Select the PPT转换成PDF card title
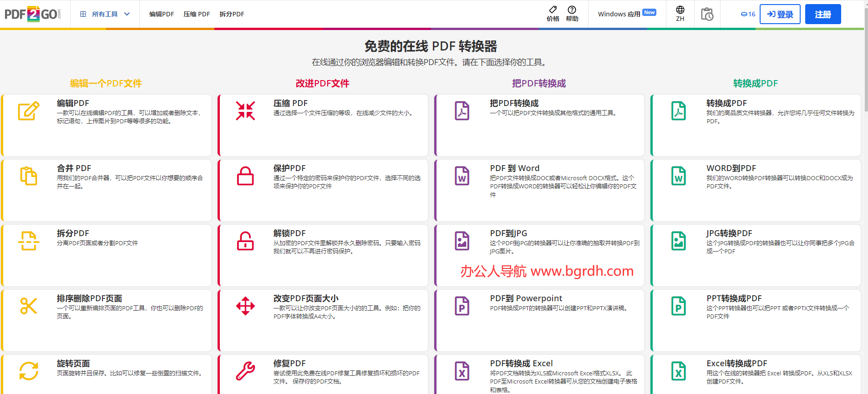The height and width of the screenshot is (394, 868). point(734,298)
